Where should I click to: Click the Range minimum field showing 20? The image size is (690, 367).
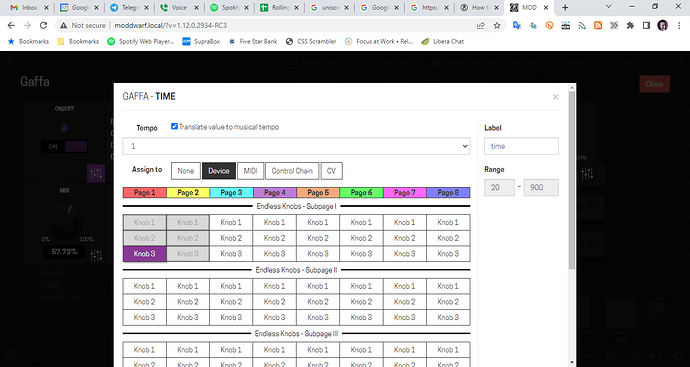click(499, 187)
